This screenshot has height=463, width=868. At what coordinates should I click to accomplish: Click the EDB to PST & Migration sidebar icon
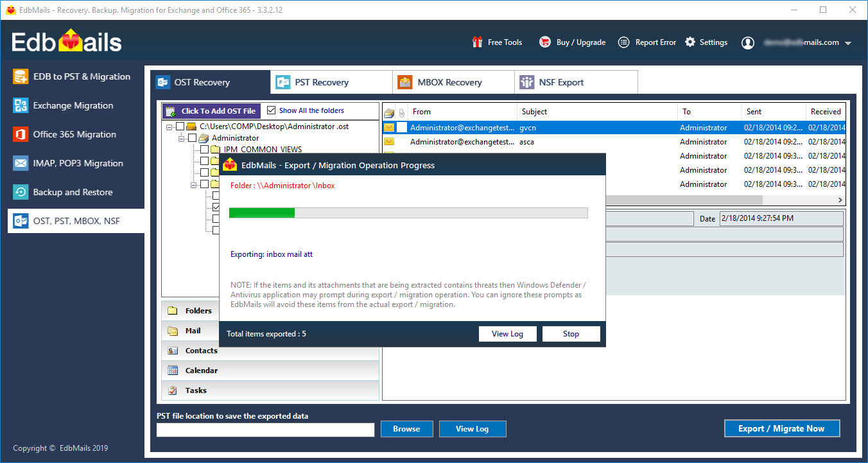(21, 76)
